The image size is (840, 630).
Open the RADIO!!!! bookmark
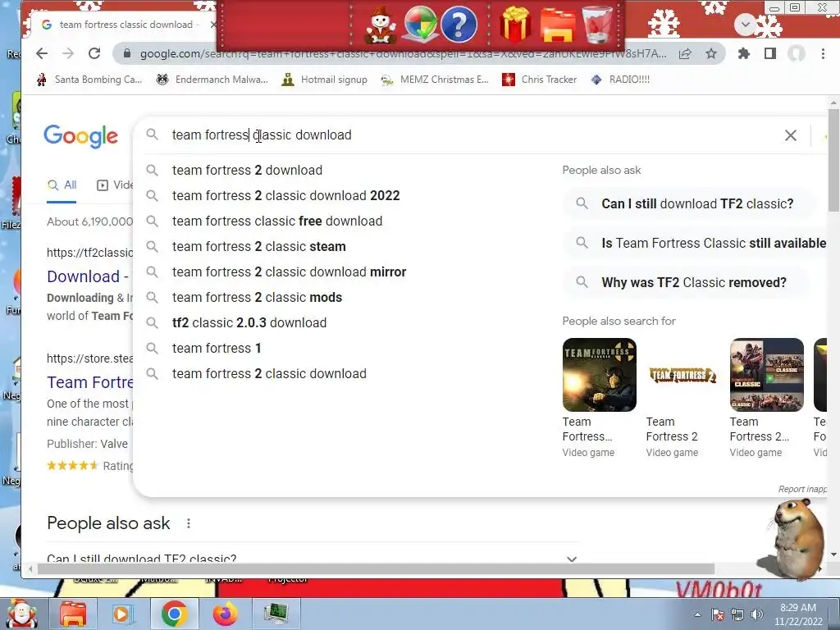click(x=620, y=80)
